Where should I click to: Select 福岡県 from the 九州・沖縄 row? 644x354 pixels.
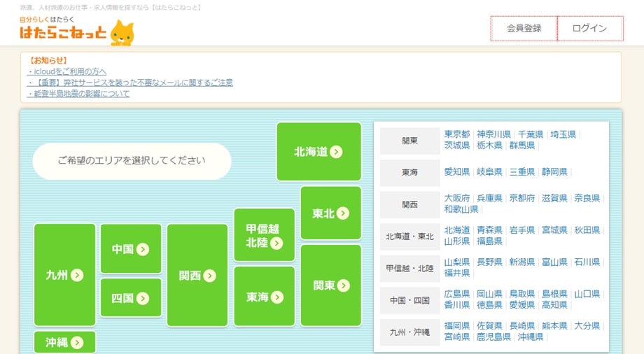pyautogui.click(x=457, y=326)
